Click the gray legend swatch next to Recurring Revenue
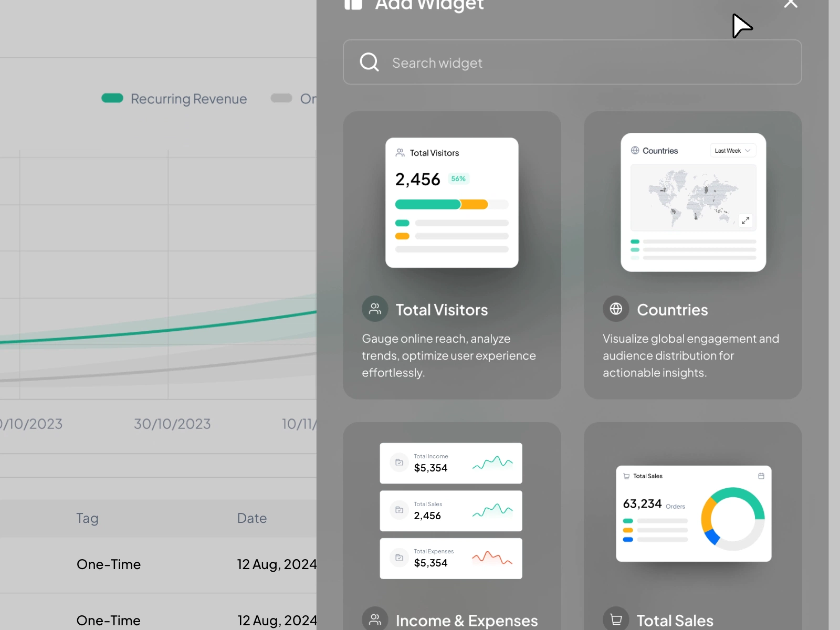 pyautogui.click(x=281, y=98)
